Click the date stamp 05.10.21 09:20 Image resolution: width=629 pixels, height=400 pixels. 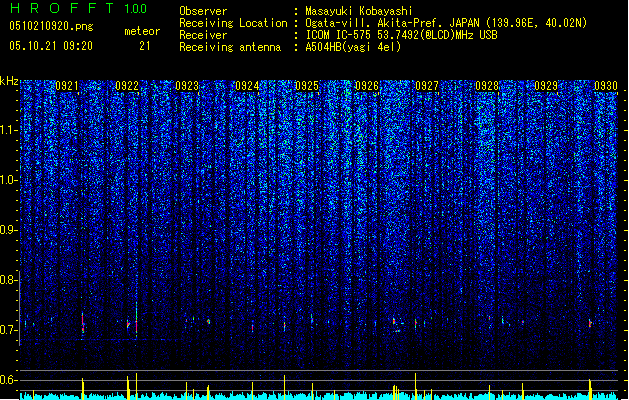[x=51, y=46]
